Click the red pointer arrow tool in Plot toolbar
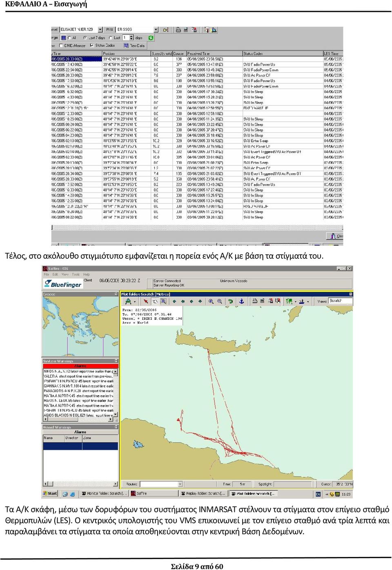 146,301
